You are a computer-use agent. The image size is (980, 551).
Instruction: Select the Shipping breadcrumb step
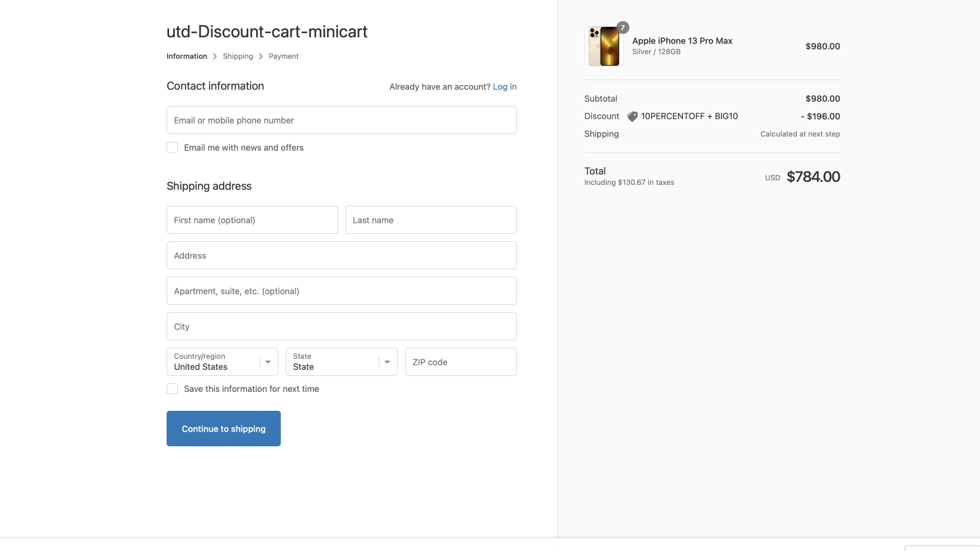pyautogui.click(x=238, y=56)
